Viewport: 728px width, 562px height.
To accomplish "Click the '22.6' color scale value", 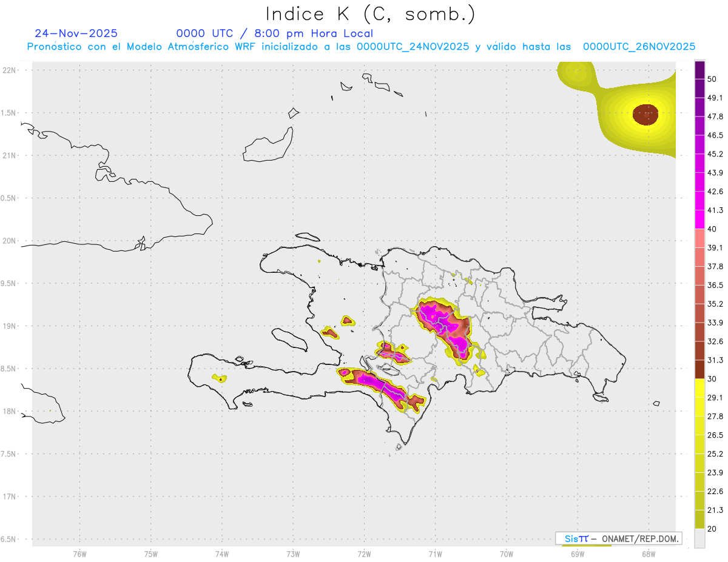I will point(715,492).
